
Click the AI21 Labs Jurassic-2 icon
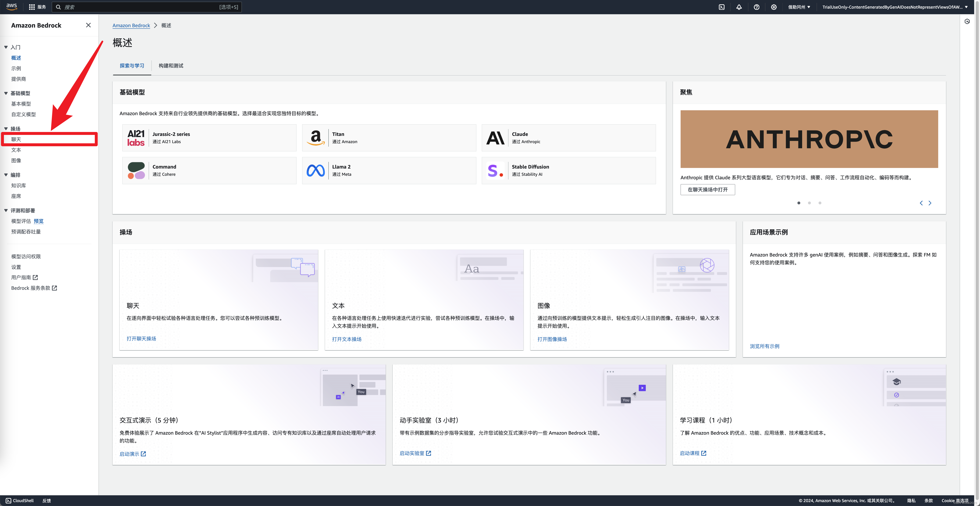pyautogui.click(x=135, y=137)
